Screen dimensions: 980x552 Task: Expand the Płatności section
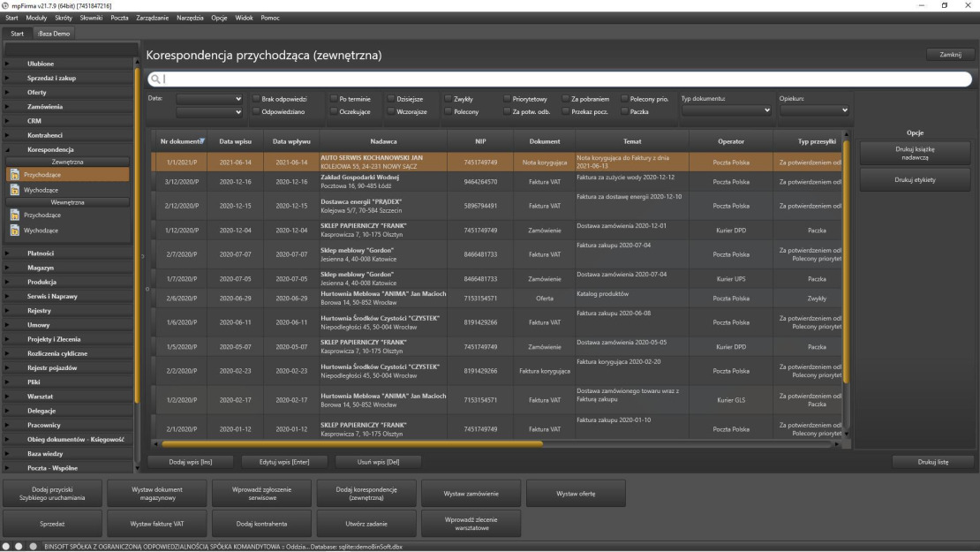tap(7, 253)
